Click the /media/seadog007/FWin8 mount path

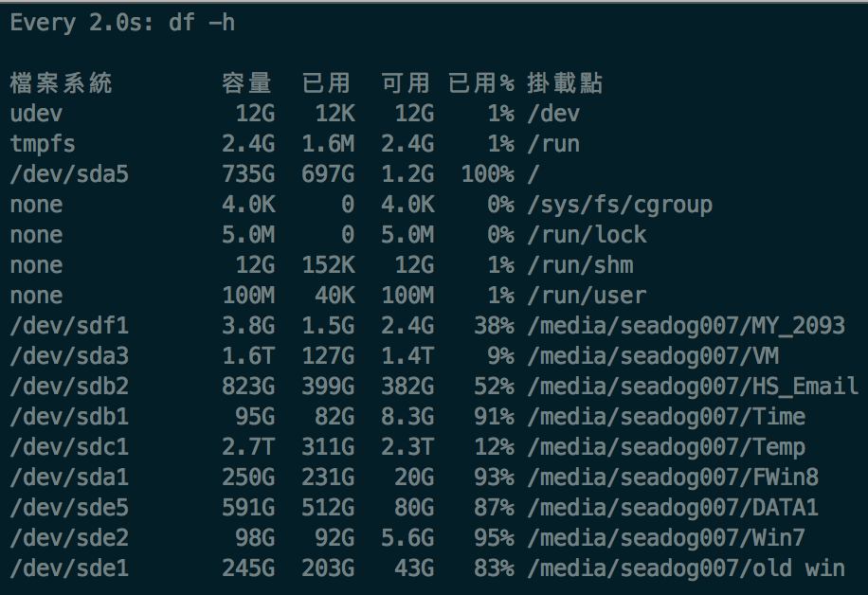pos(673,478)
